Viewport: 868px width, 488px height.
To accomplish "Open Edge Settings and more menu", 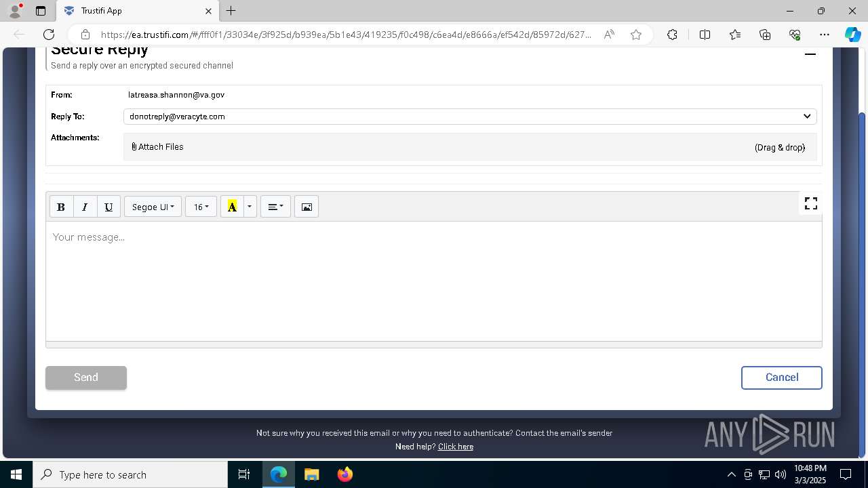I will coord(825,35).
